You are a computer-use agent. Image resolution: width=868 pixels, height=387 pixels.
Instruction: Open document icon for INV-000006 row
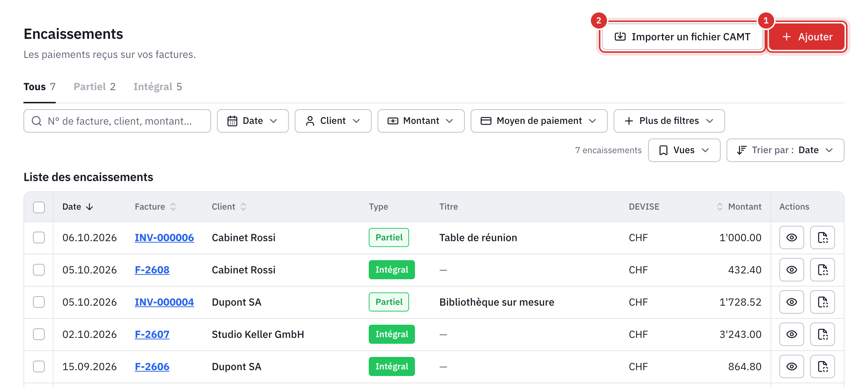[x=823, y=237]
